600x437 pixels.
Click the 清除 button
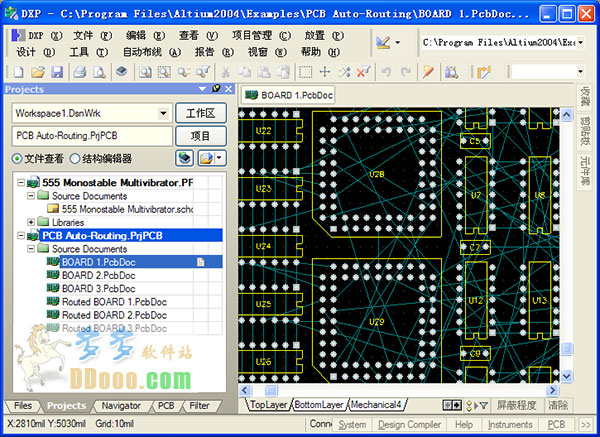point(558,405)
